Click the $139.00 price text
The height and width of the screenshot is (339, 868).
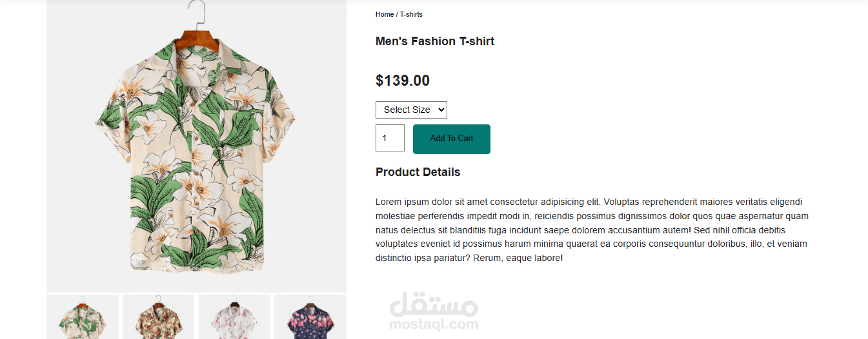[x=403, y=81]
